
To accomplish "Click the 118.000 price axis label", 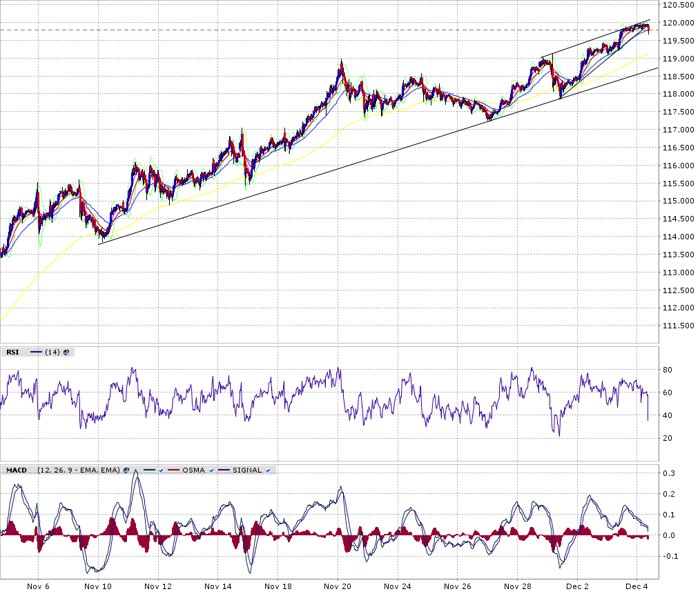I will [678, 94].
